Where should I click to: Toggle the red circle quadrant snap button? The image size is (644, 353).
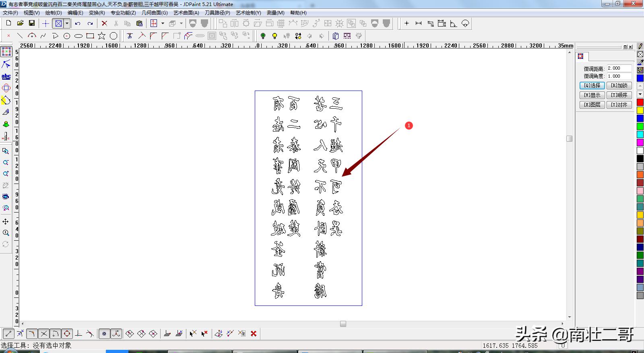tap(67, 333)
